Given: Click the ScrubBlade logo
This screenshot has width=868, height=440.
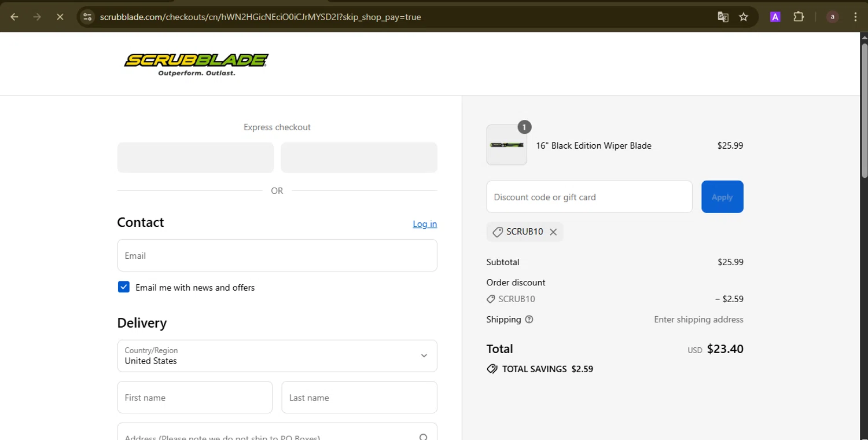Looking at the screenshot, I should pos(196,65).
